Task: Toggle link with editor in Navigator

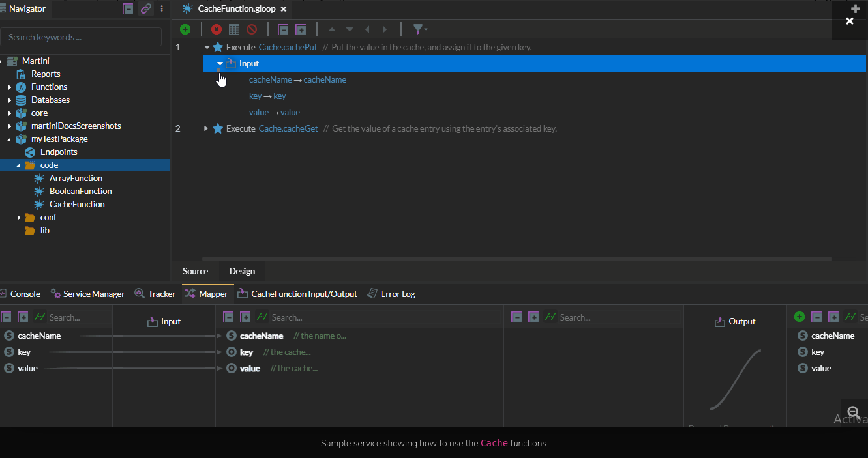Action: tap(145, 8)
